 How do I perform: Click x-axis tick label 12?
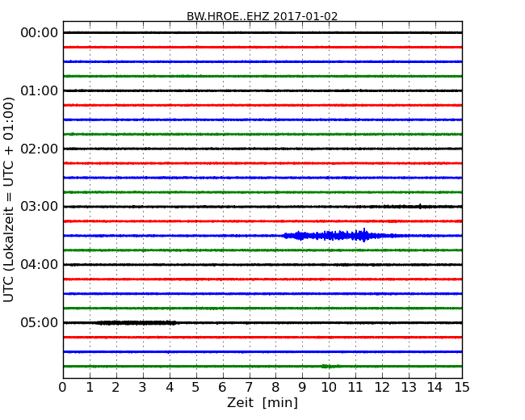[382, 388]
